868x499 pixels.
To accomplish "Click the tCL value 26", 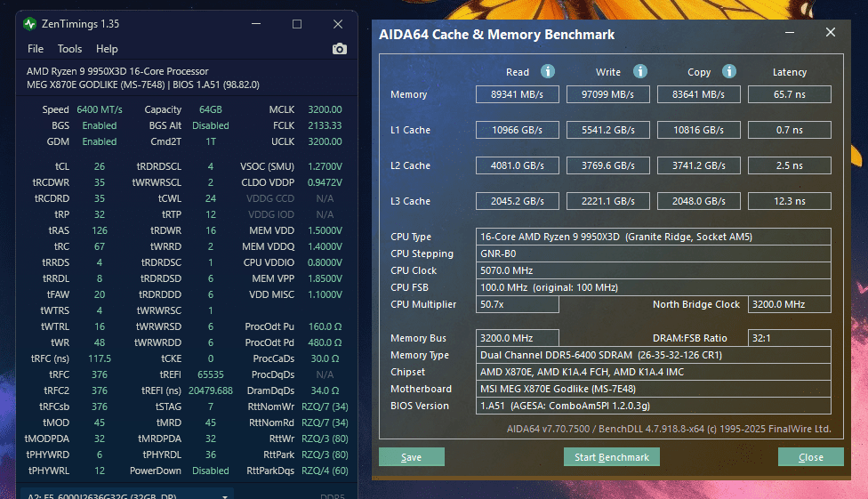I will coord(100,166).
